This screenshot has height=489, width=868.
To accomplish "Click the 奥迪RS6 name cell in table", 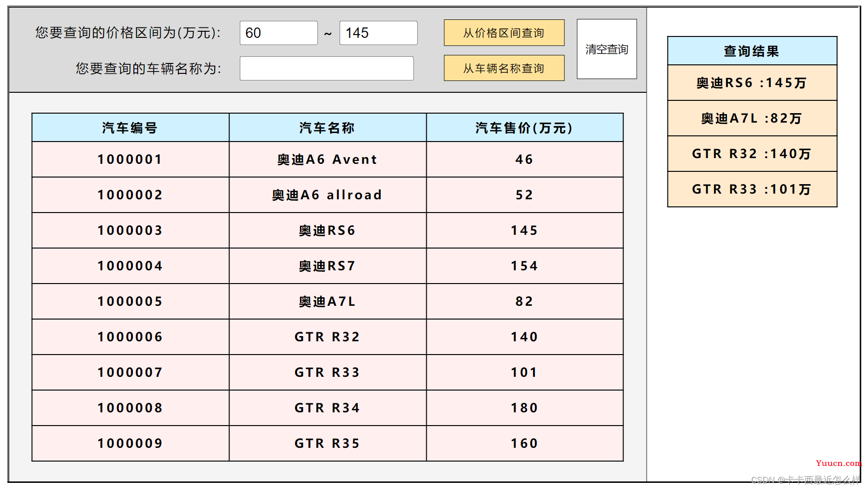I will [328, 231].
